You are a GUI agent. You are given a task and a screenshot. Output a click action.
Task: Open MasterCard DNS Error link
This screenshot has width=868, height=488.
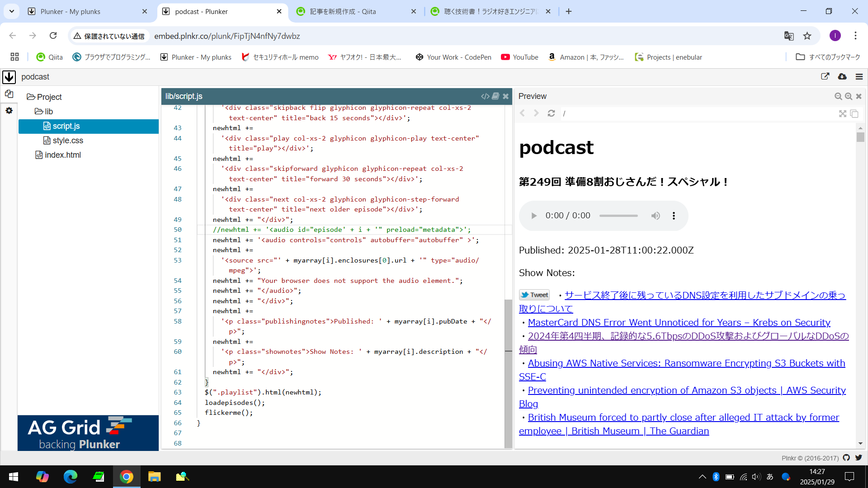679,323
